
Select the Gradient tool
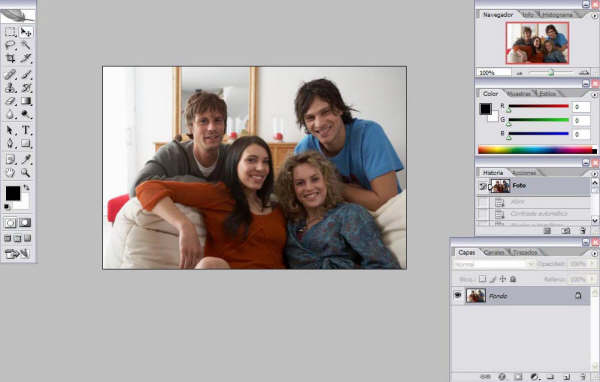26,101
